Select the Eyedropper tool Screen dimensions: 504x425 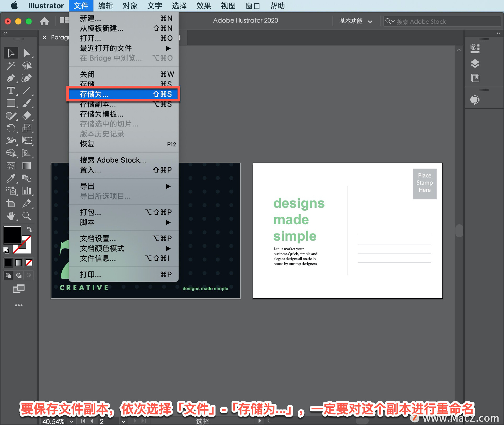[x=10, y=179]
